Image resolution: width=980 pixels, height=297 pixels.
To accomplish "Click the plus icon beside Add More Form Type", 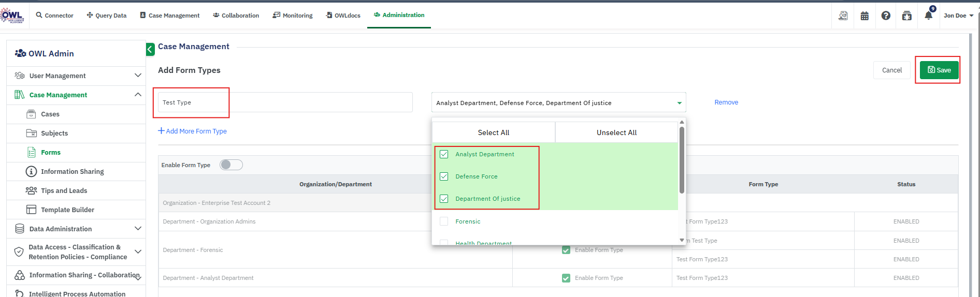I will point(161,131).
